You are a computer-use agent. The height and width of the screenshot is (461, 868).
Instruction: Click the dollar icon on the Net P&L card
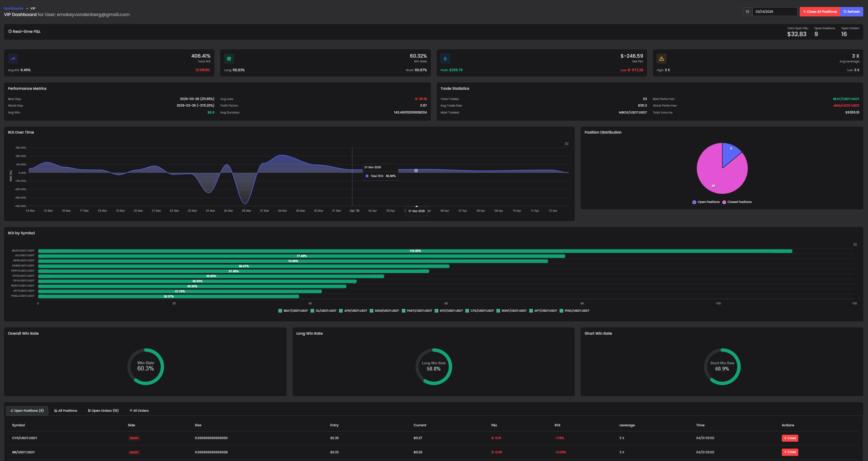click(445, 58)
